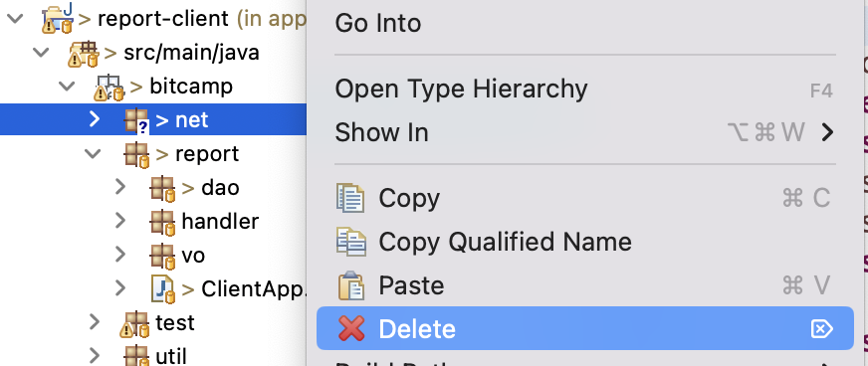
Task: Collapse the src/main/java folder
Action: [41, 52]
